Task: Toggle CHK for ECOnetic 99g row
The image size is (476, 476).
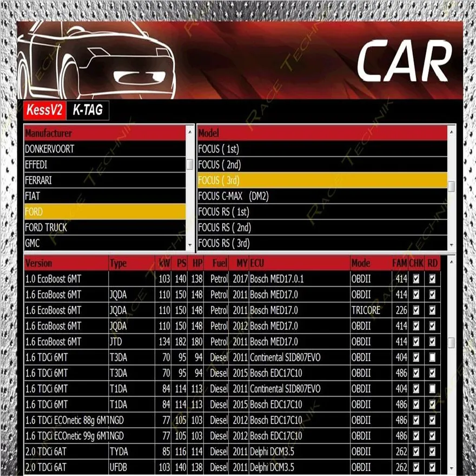Action: (x=416, y=436)
